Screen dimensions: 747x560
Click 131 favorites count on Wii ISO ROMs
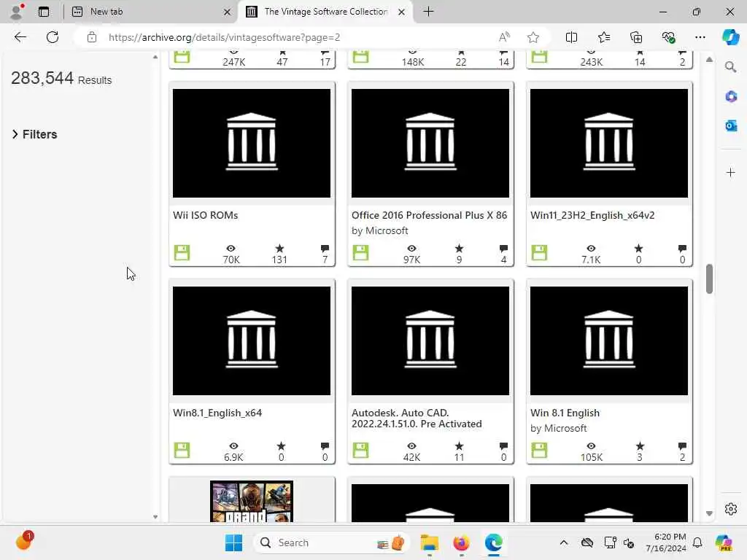pos(279,260)
